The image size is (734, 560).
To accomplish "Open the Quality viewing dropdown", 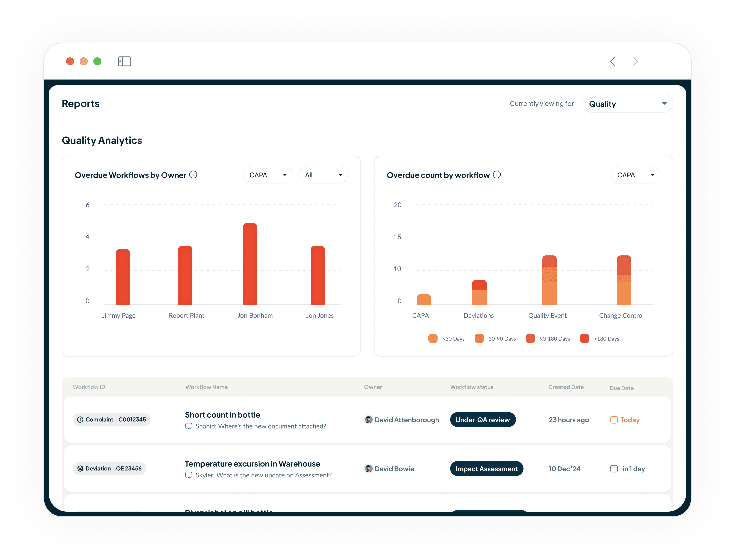I will [x=627, y=104].
